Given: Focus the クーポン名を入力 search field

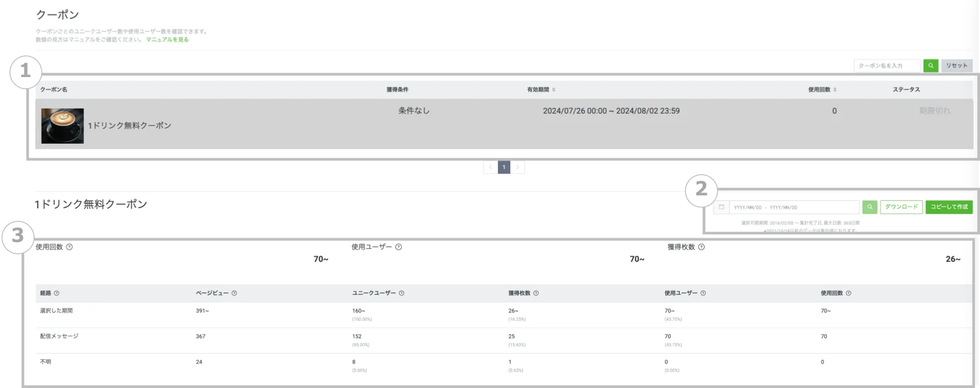Looking at the screenshot, I should (887, 66).
